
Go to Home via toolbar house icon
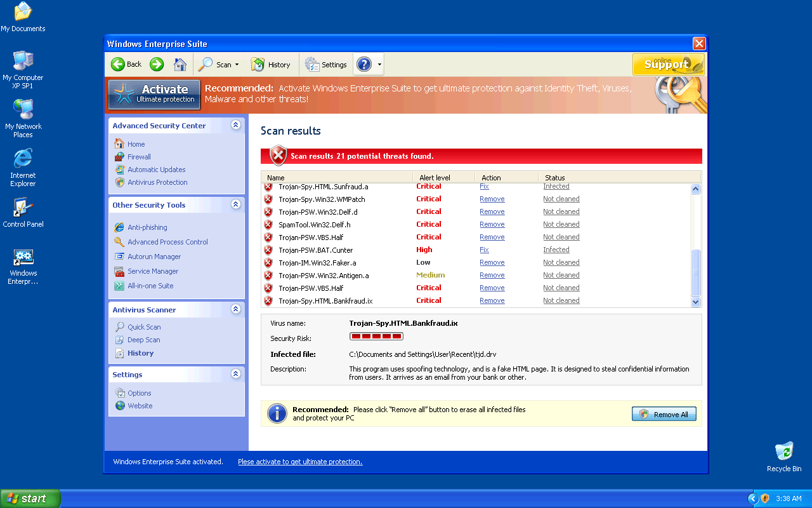pos(180,64)
